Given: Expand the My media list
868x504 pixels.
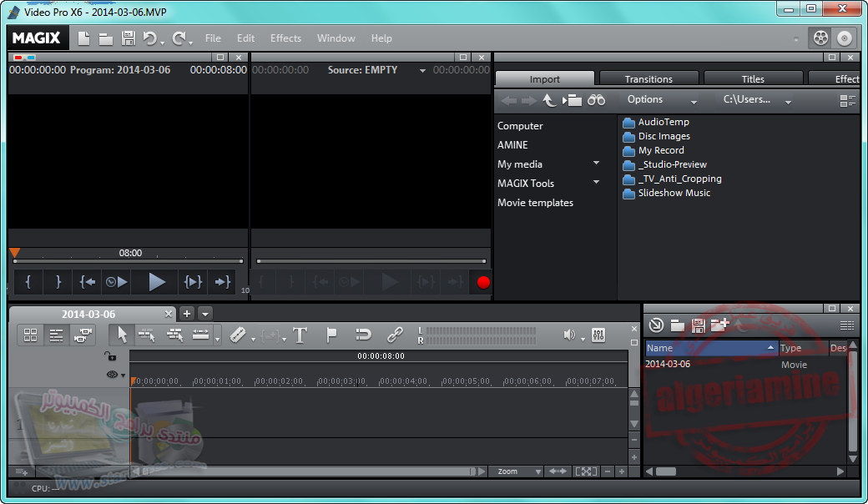Looking at the screenshot, I should pyautogui.click(x=596, y=164).
